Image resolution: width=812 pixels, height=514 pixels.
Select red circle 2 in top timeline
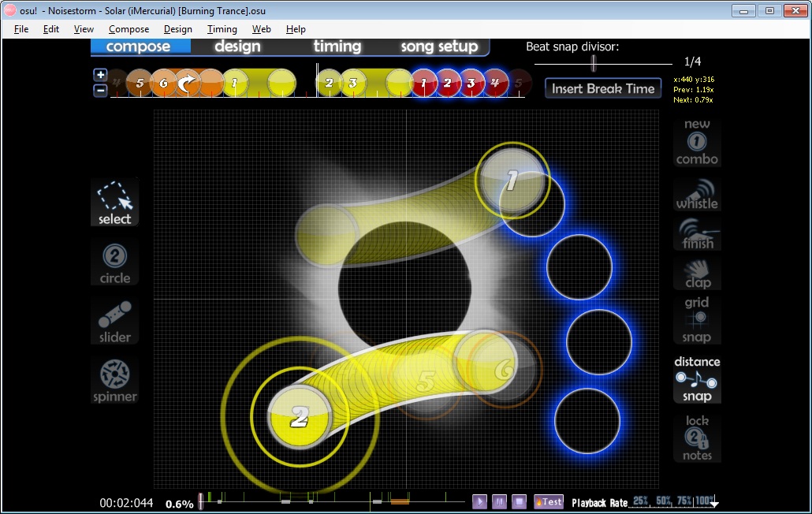pyautogui.click(x=448, y=83)
